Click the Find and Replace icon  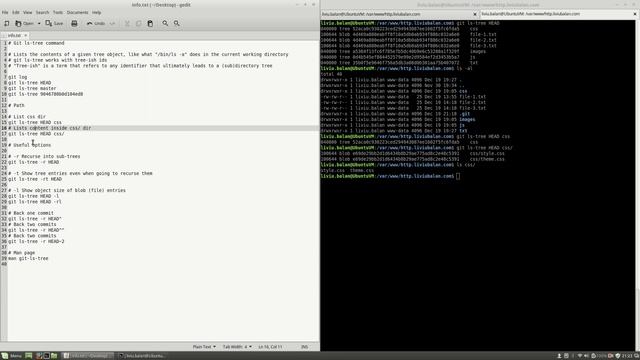[x=177, y=24]
